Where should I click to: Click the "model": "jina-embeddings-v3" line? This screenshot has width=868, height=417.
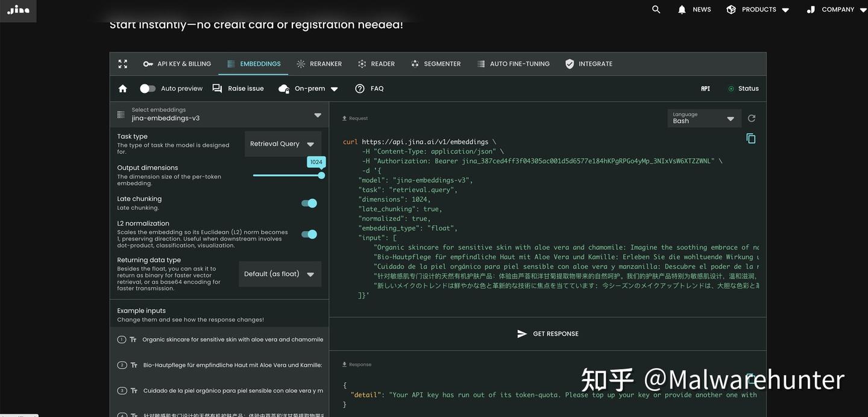(416, 180)
